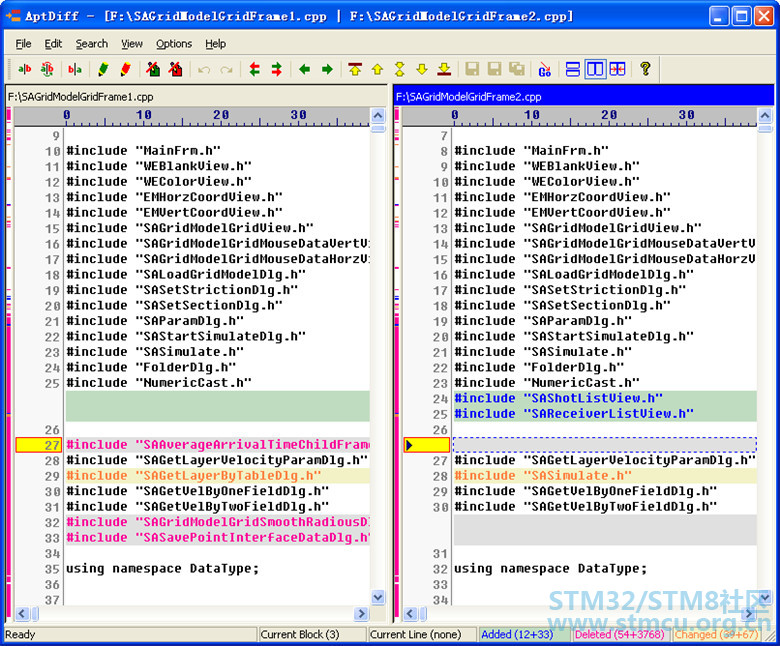
Task: Click status bar Deleted (54+3768)
Action: [620, 635]
